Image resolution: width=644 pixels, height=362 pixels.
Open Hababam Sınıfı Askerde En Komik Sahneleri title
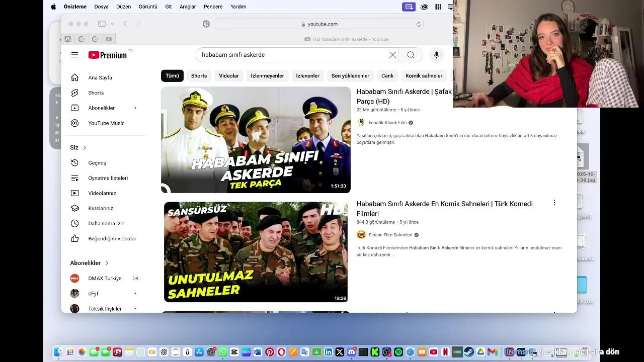click(445, 209)
